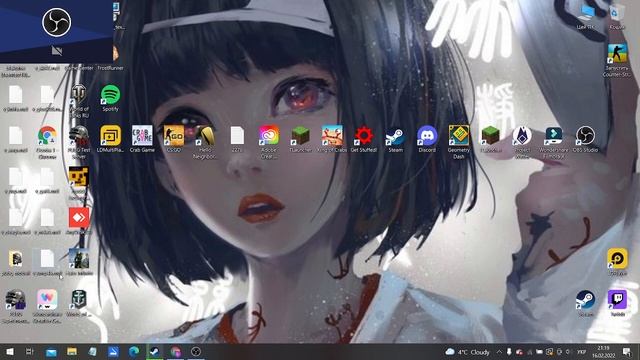
Task: Open the Spotify desktop shortcut
Action: coord(110,95)
